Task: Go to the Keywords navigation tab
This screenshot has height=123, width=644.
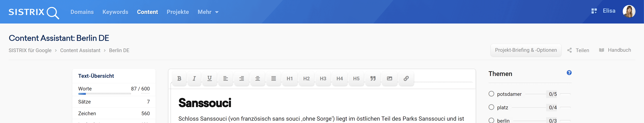Action: click(x=115, y=12)
